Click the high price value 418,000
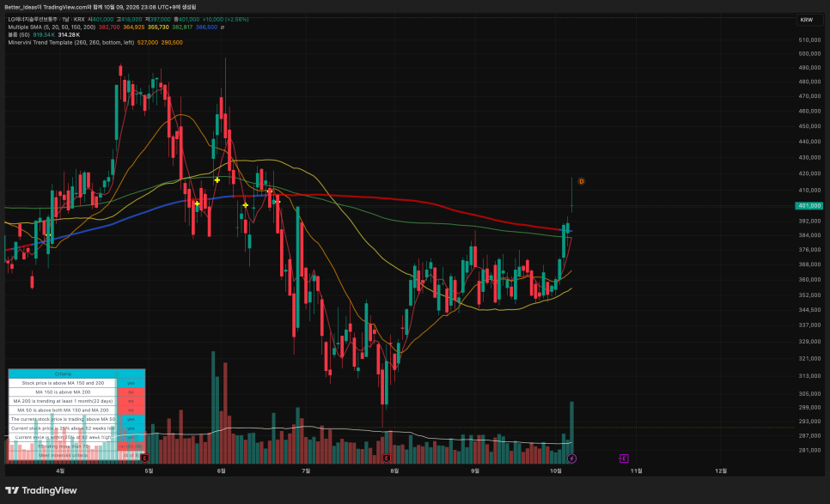 (x=131, y=20)
